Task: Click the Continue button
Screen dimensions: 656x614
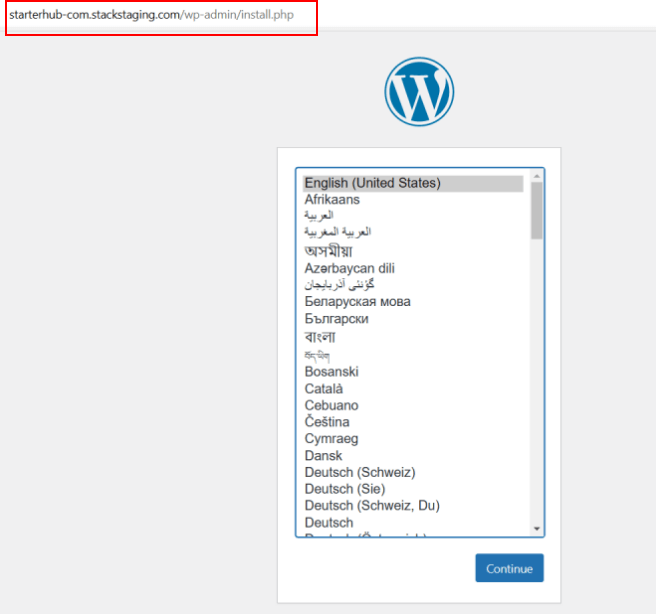Action: (x=509, y=568)
